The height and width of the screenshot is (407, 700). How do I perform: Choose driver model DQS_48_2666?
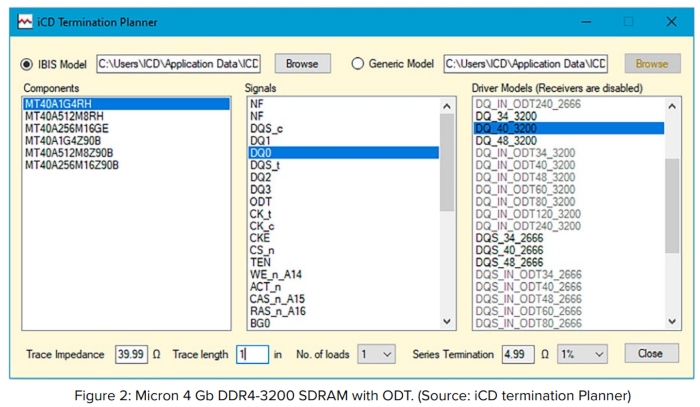(569, 262)
